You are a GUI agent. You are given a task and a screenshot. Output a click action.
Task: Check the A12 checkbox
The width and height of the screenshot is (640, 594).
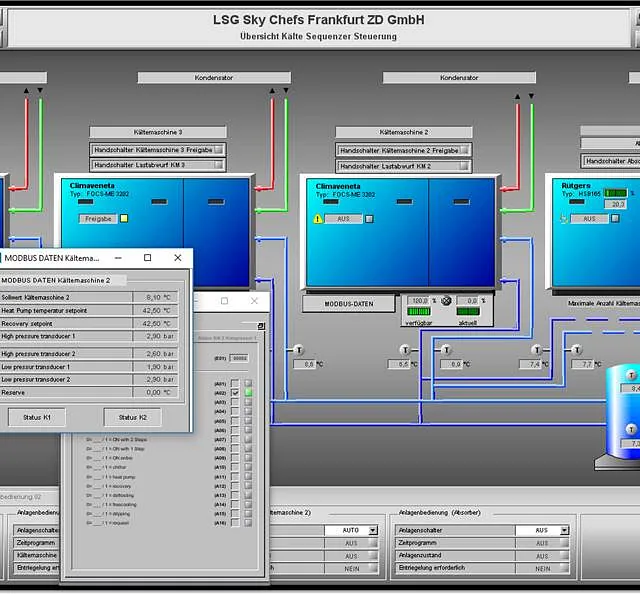pyautogui.click(x=235, y=486)
